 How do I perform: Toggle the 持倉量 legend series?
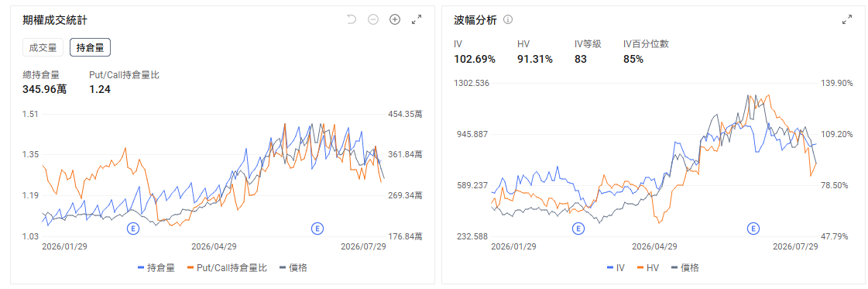(x=156, y=268)
